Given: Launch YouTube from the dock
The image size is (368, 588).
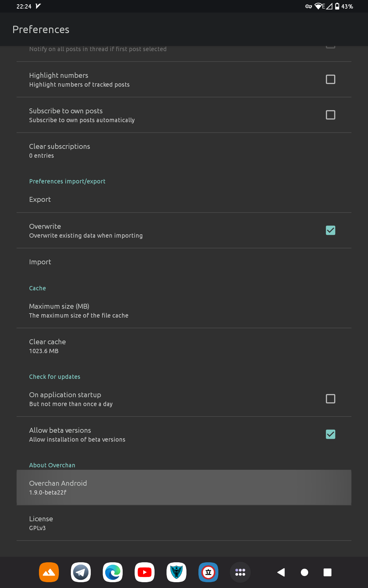Looking at the screenshot, I should (x=144, y=572).
